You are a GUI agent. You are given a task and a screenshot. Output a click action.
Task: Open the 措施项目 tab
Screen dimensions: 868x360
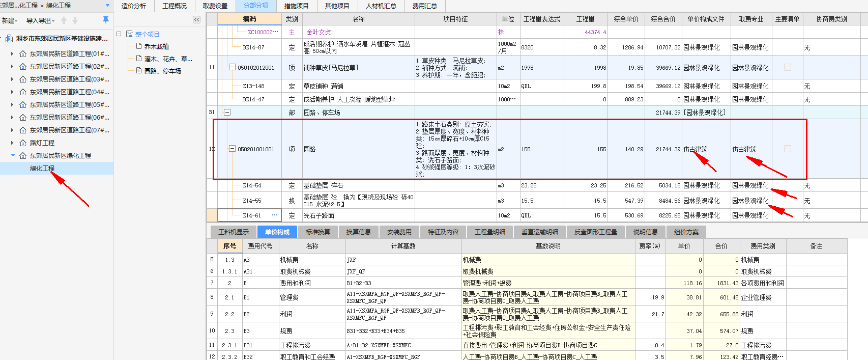click(x=297, y=6)
